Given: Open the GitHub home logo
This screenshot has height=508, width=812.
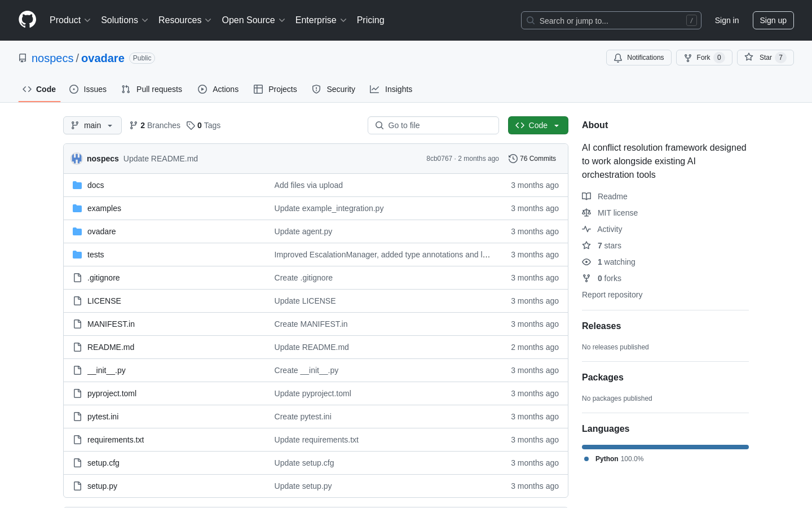Looking at the screenshot, I should 27,20.
